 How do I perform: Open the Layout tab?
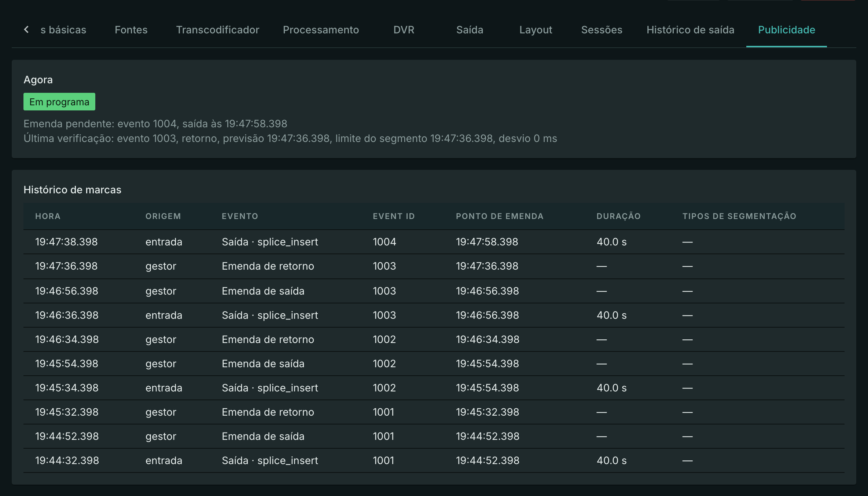(x=536, y=30)
